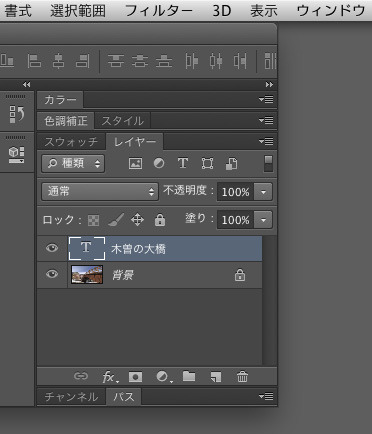Image resolution: width=372 pixels, height=434 pixels.
Task: Add a layer mask
Action: pyautogui.click(x=135, y=377)
